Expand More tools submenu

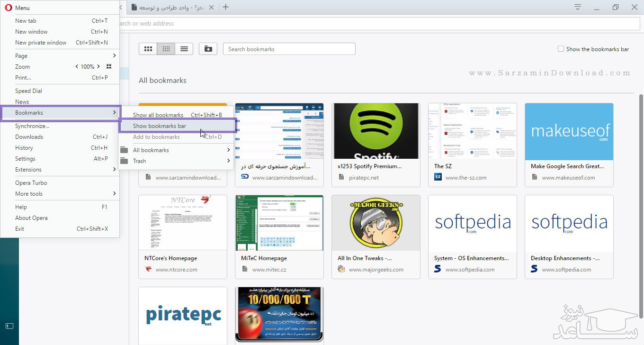coord(114,194)
